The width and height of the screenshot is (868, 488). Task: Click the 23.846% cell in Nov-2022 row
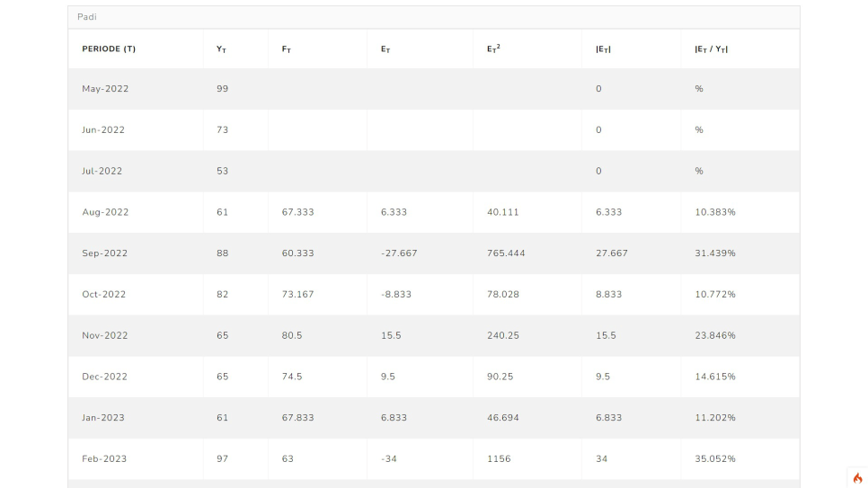tap(714, 335)
